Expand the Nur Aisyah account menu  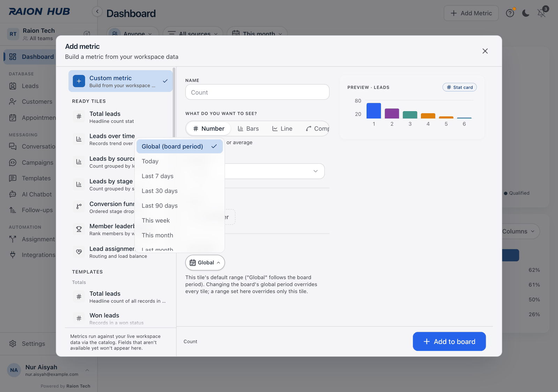(x=49, y=370)
